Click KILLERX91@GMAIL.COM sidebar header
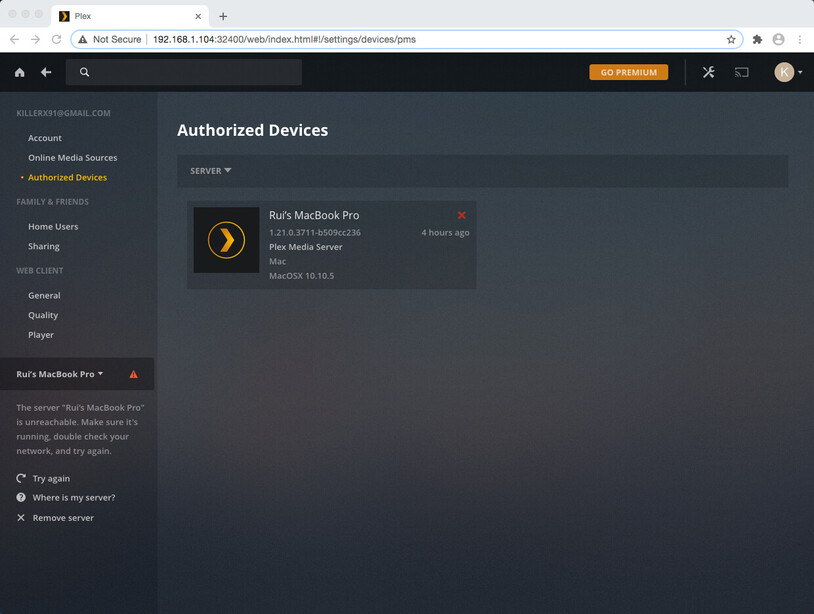 click(63, 113)
